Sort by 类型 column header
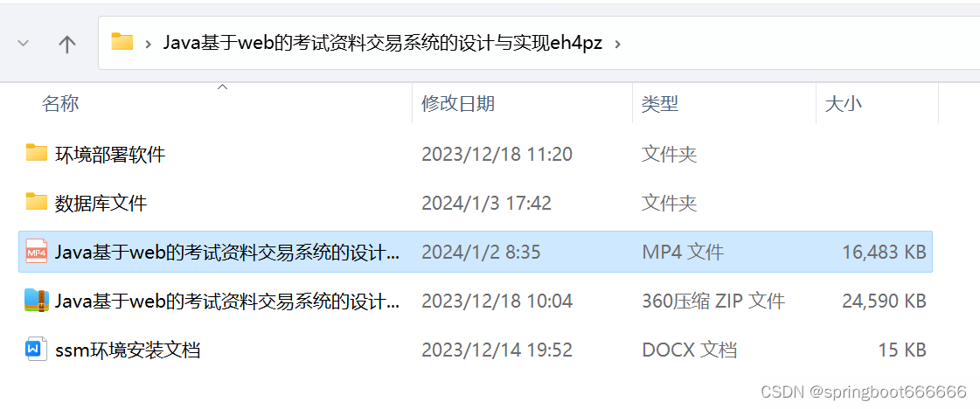Image resolution: width=980 pixels, height=409 pixels. coord(660,104)
